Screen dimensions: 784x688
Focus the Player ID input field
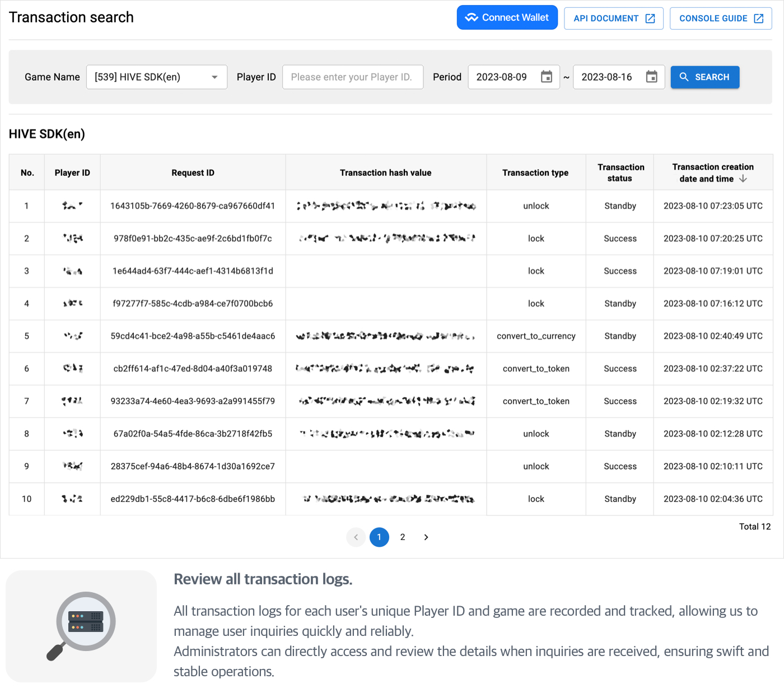click(353, 77)
